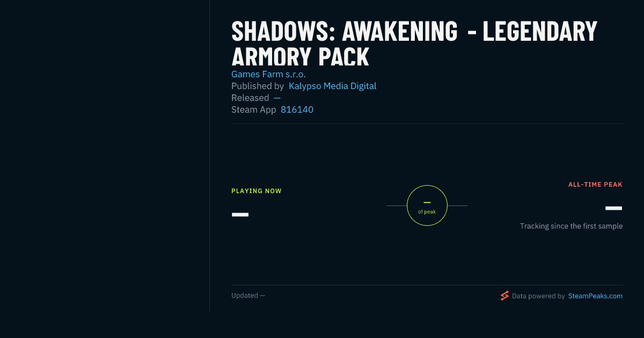The height and width of the screenshot is (338, 644).
Task: Click the release date dash placeholder
Action: click(x=277, y=98)
